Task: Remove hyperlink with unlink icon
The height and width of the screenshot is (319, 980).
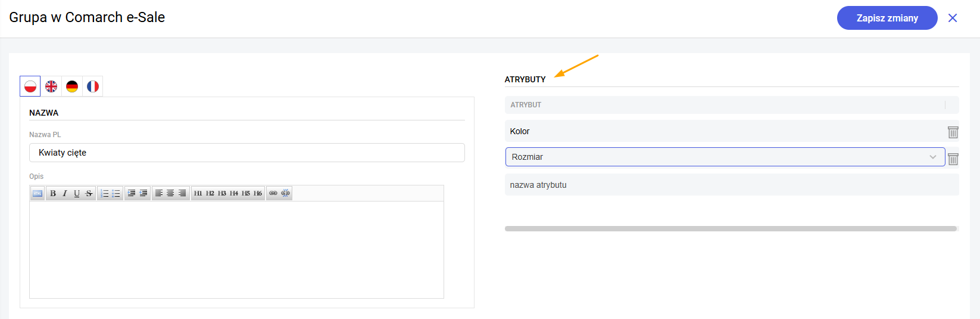Action: click(x=285, y=193)
